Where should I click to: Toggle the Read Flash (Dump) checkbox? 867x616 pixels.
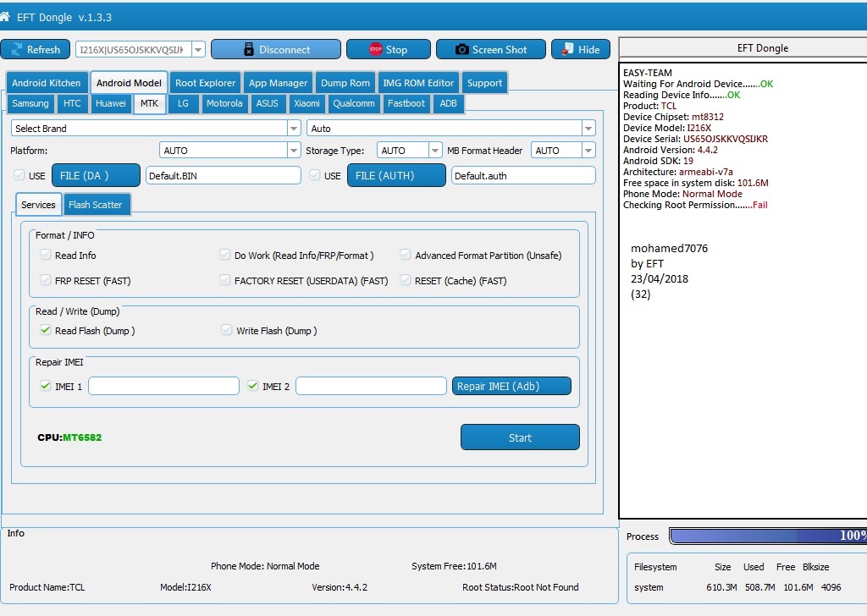coord(46,330)
